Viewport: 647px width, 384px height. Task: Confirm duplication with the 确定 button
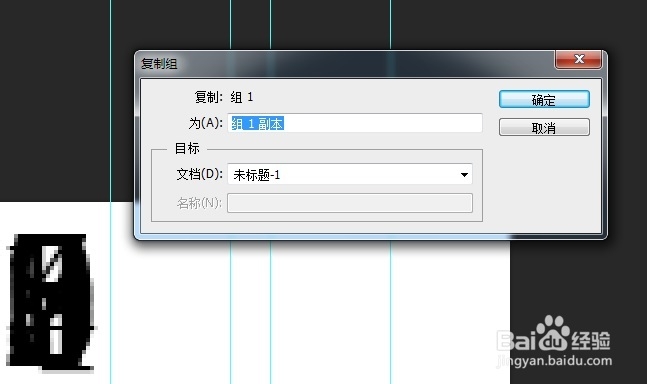point(544,99)
